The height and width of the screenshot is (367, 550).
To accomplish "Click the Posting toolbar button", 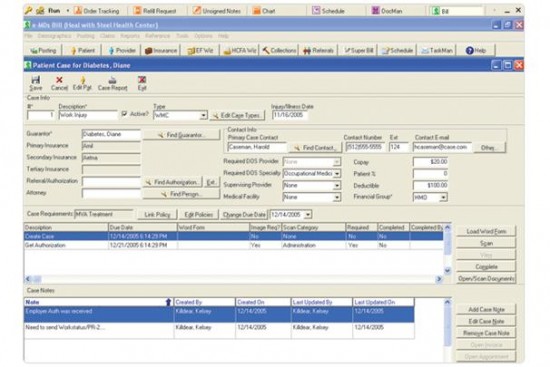I will coord(43,51).
